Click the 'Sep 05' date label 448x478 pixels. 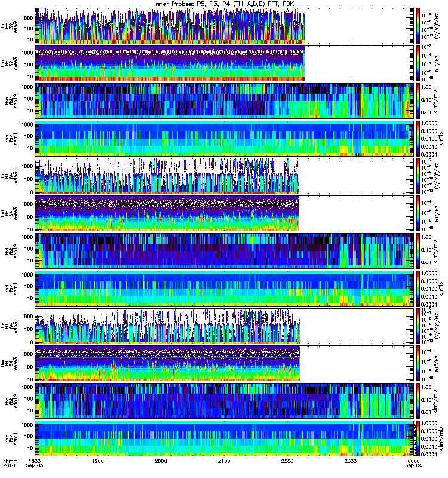[x=35, y=466]
